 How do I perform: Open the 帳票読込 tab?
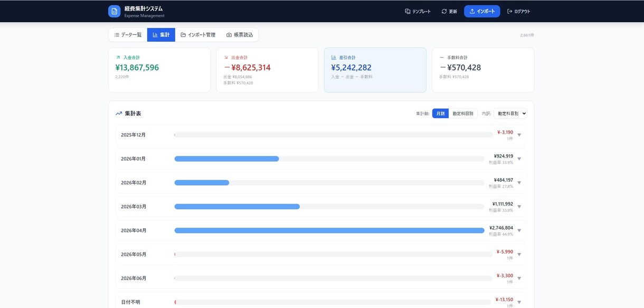coord(240,35)
